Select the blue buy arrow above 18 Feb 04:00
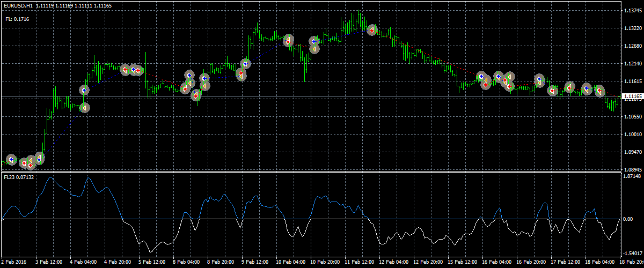Screen dimensions: 644x268 click(x=587, y=88)
